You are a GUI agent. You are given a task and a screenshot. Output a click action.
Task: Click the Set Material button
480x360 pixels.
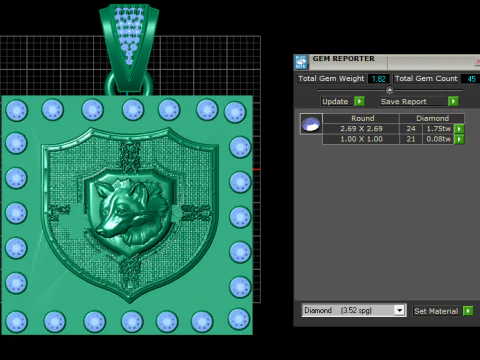pos(436,311)
